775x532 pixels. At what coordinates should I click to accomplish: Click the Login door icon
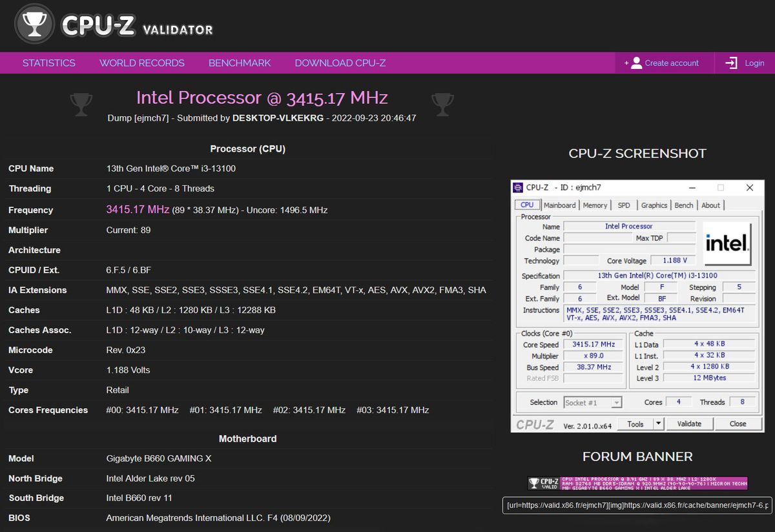730,63
